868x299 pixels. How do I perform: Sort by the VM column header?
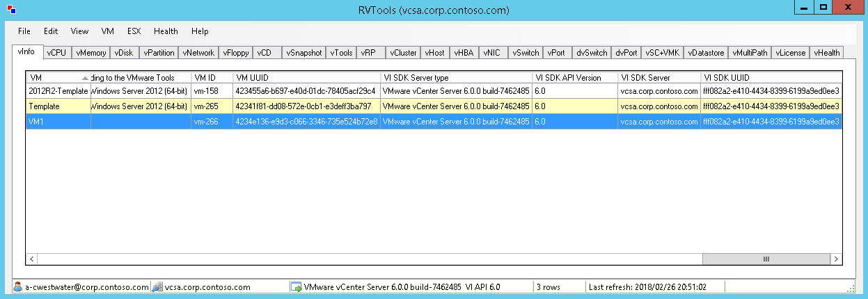coord(58,78)
